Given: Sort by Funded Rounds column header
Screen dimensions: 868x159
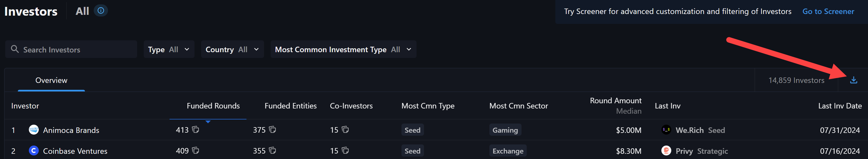Looking at the screenshot, I should pyautogui.click(x=213, y=106).
